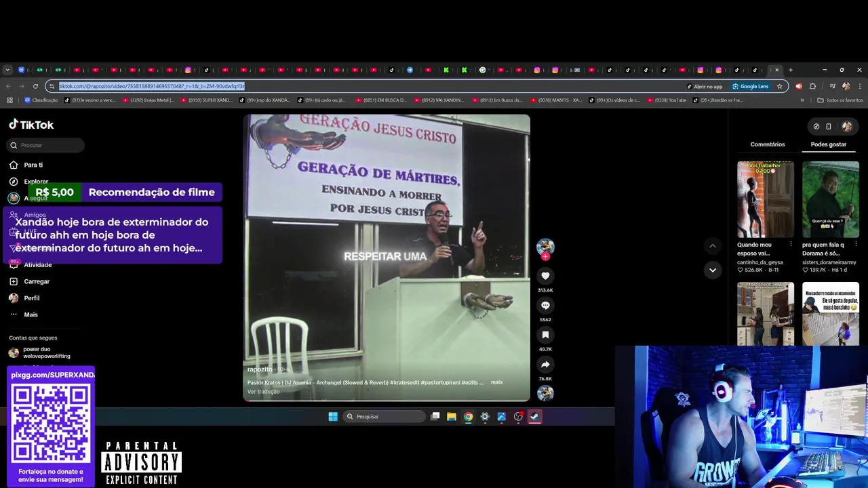Image resolution: width=868 pixels, height=488 pixels.
Task: Reload the page in Chrome
Action: click(35, 86)
